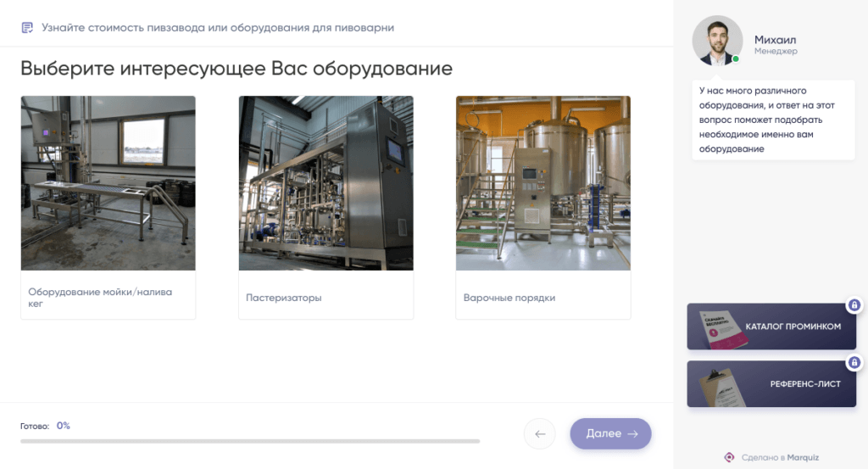The height and width of the screenshot is (469, 868).
Task: Click lock icon on Каталог Проминком banner
Action: point(854,305)
